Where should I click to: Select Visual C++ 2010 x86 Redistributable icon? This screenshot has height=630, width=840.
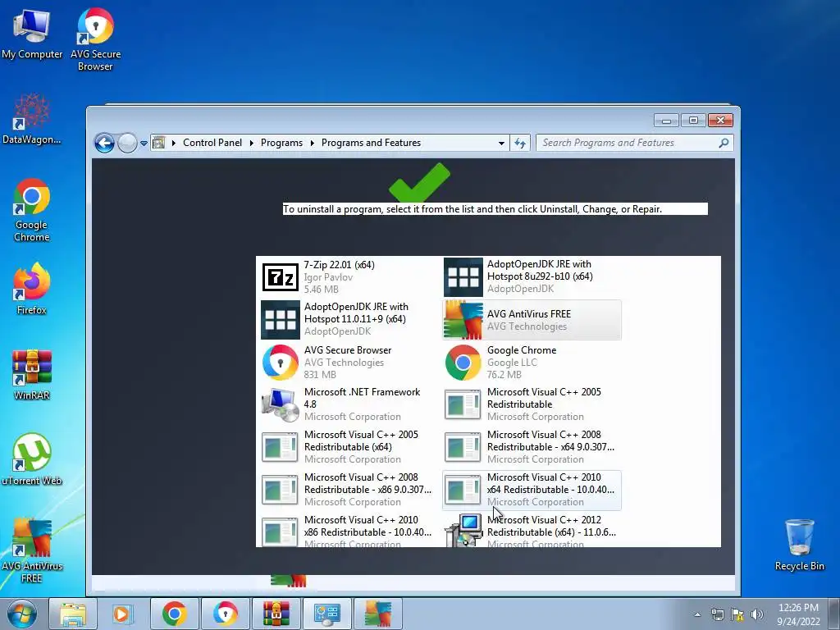point(280,532)
